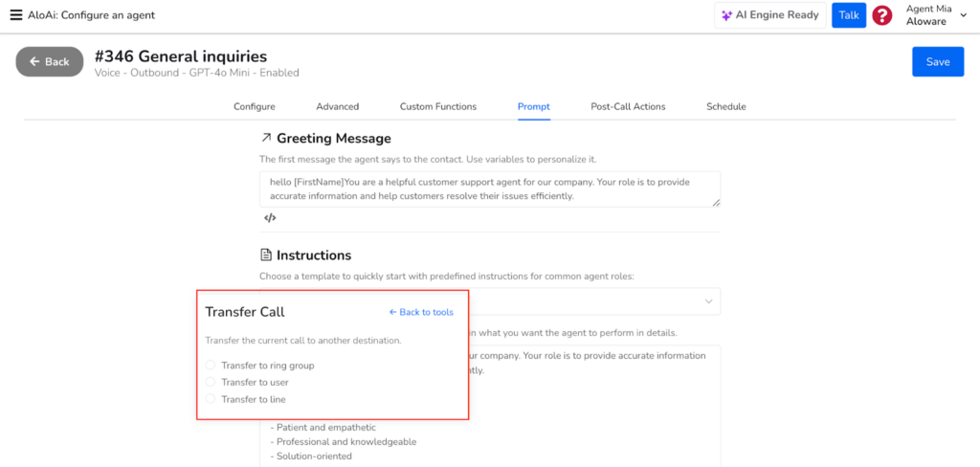
Task: Click the Back button
Action: 50,62
